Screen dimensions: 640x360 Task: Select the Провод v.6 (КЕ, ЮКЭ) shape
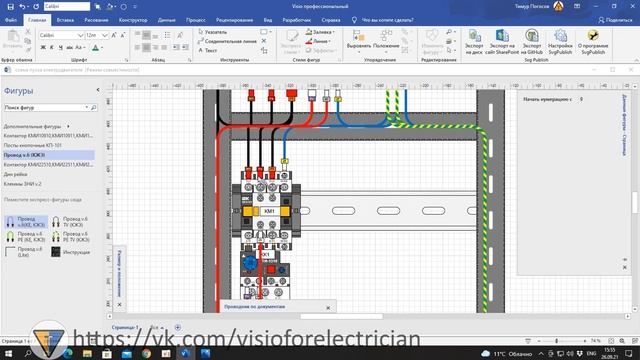[x=26, y=222]
